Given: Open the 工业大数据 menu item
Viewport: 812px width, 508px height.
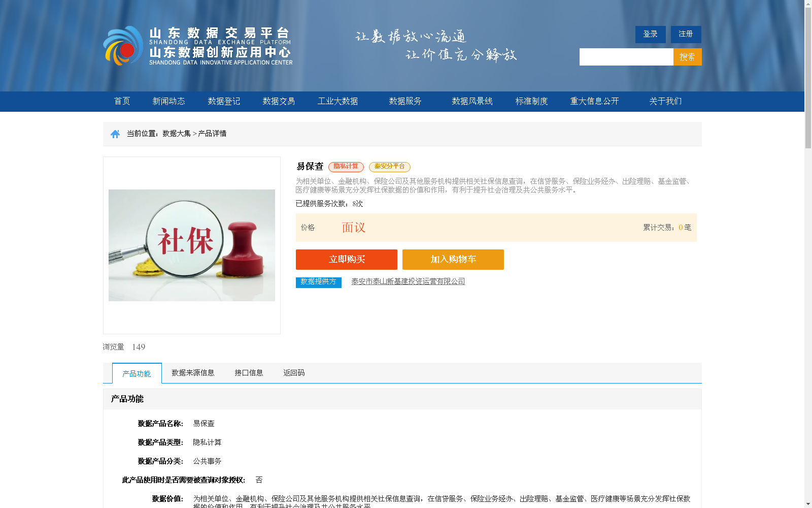Looking at the screenshot, I should 337,101.
